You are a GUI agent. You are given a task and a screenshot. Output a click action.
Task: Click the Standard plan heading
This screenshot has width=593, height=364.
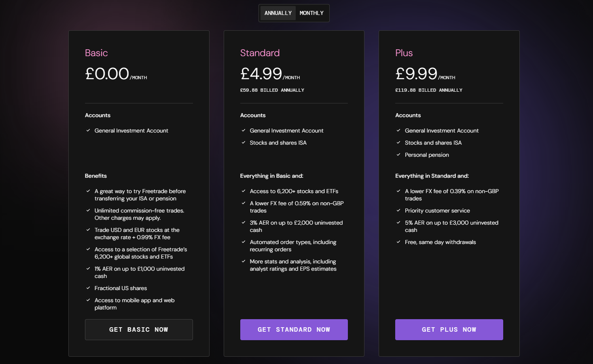click(260, 53)
